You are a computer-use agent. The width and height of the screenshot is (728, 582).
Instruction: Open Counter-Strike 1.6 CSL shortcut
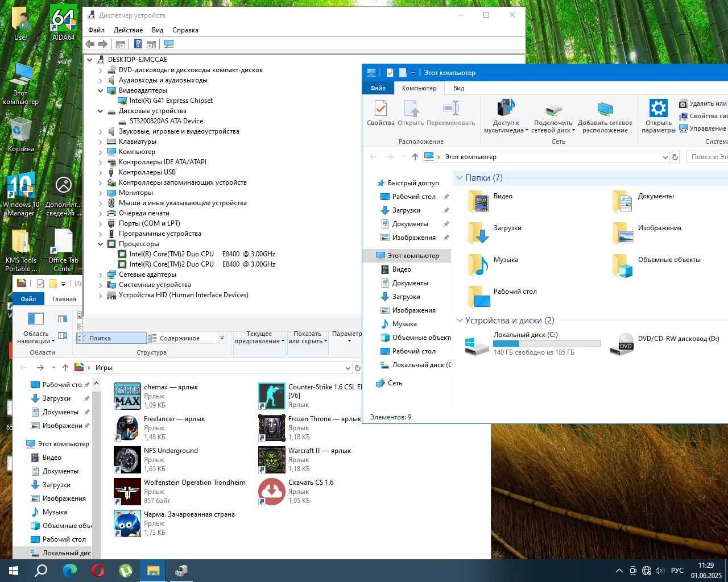[310, 396]
